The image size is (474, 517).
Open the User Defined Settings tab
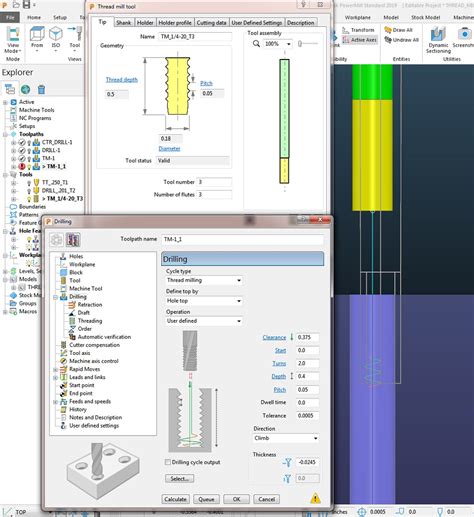pos(257,23)
